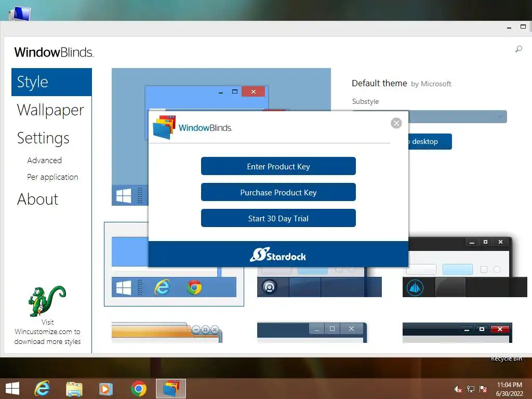Choose Purchase Product Key
The width and height of the screenshot is (532, 399).
[x=278, y=192]
